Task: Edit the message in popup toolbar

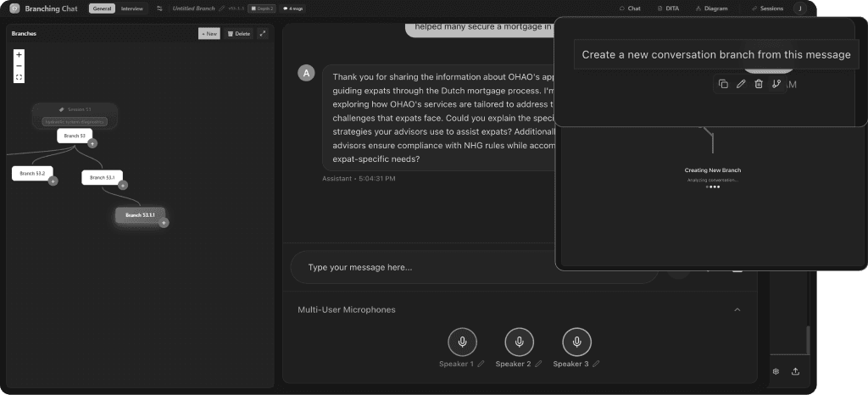Action: [741, 84]
